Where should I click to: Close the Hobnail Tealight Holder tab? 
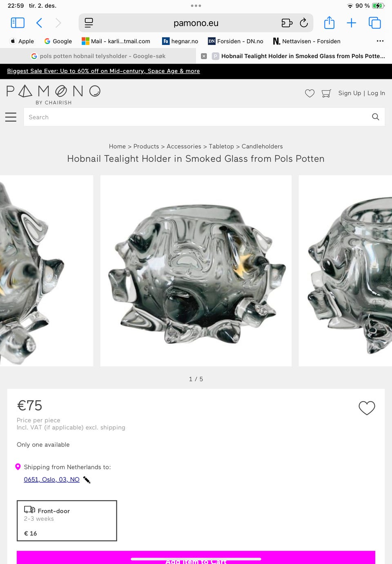click(204, 56)
